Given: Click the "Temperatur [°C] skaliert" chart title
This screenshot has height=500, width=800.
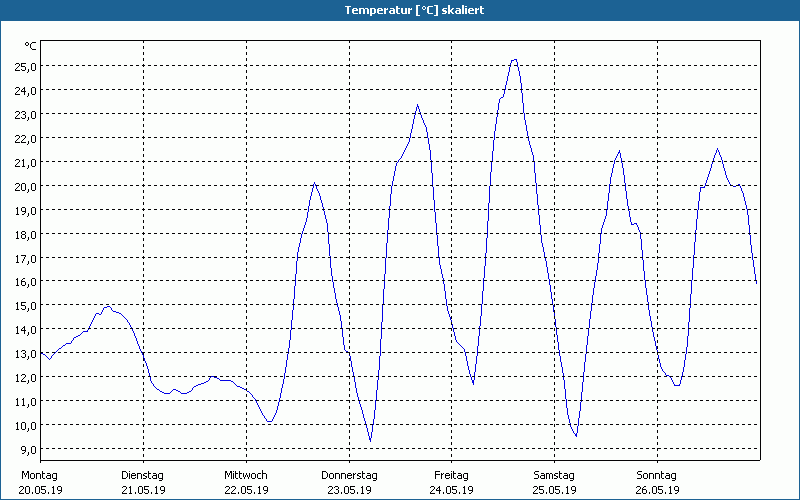Looking at the screenshot, I should tap(400, 10).
